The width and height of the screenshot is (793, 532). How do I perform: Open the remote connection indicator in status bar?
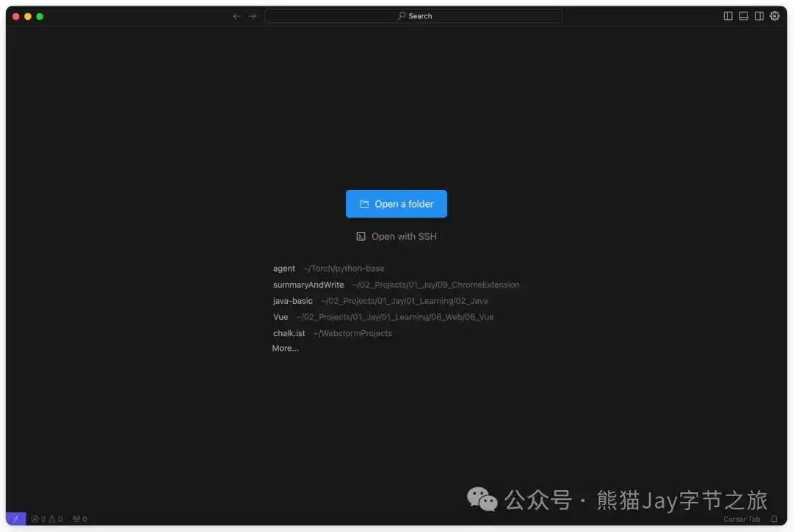[x=15, y=519]
